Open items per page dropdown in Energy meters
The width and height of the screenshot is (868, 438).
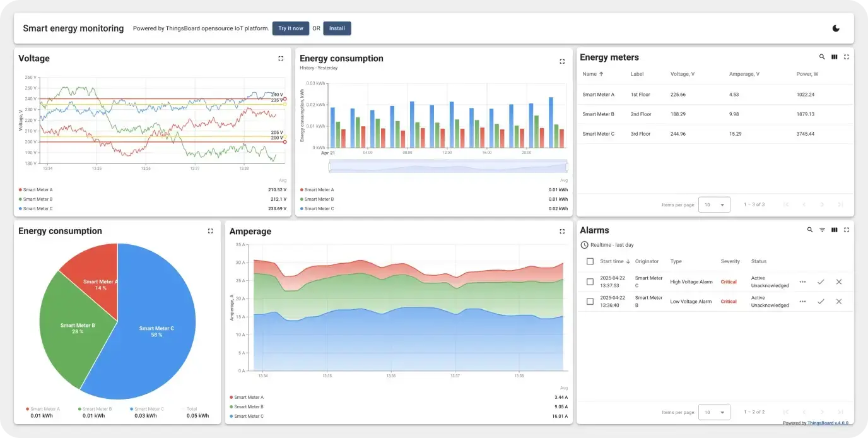(714, 204)
